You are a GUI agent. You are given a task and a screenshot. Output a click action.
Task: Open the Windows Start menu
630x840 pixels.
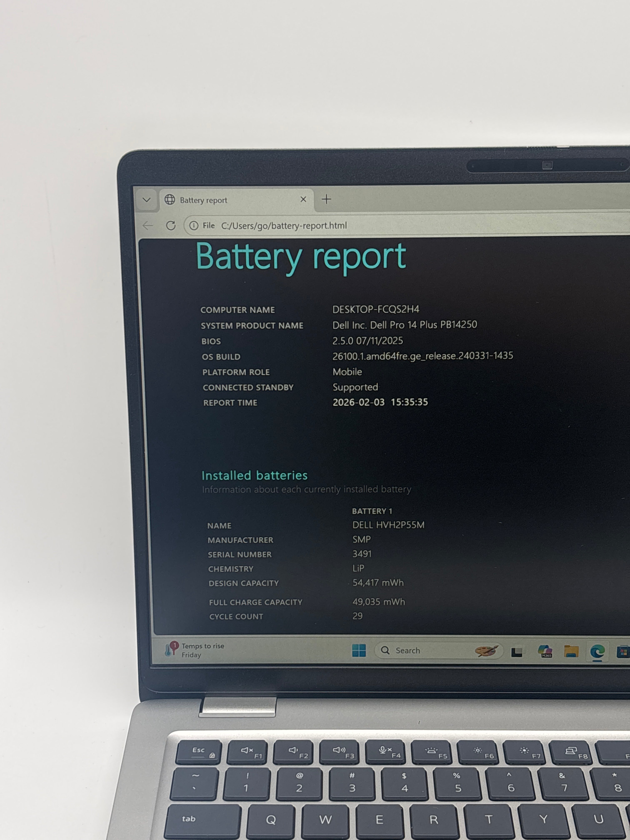359,650
